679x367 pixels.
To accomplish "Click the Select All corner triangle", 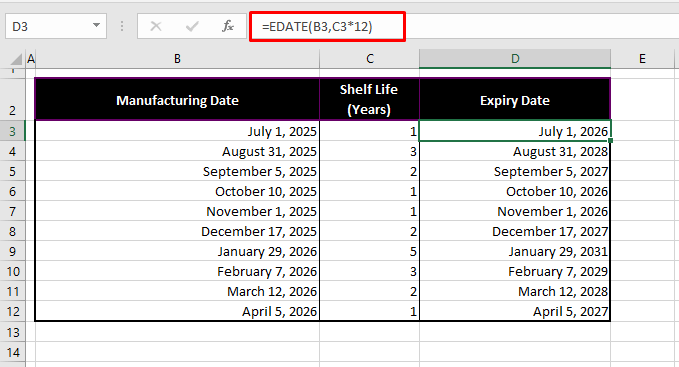I will click(16, 59).
